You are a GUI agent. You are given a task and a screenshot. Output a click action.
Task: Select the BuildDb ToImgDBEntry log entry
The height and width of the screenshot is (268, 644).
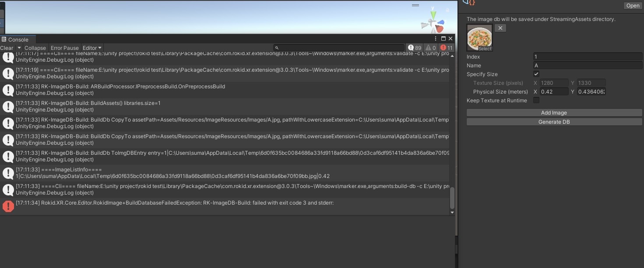tap(225, 157)
